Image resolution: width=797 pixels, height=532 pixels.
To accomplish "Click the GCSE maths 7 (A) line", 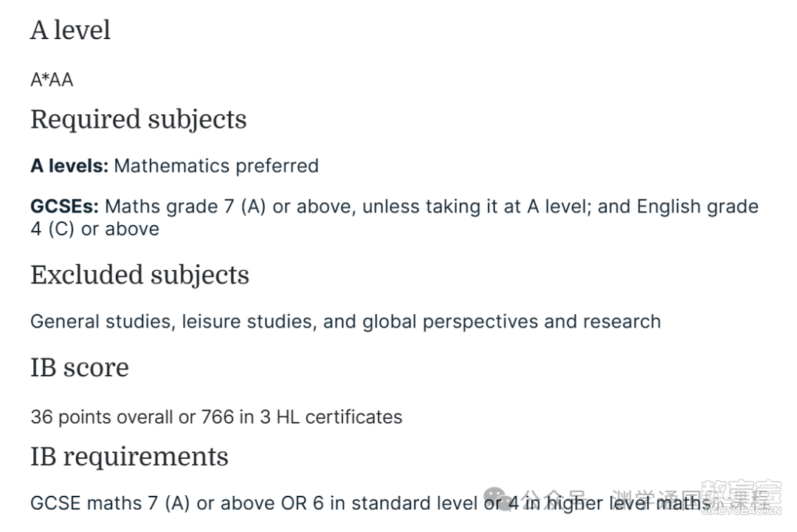I will 371,503.
